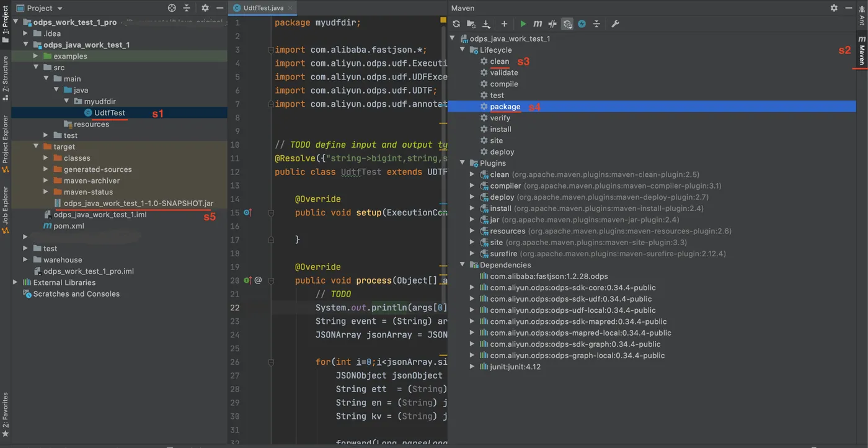
Task: Select the verify lifecycle goal
Action: (x=500, y=118)
